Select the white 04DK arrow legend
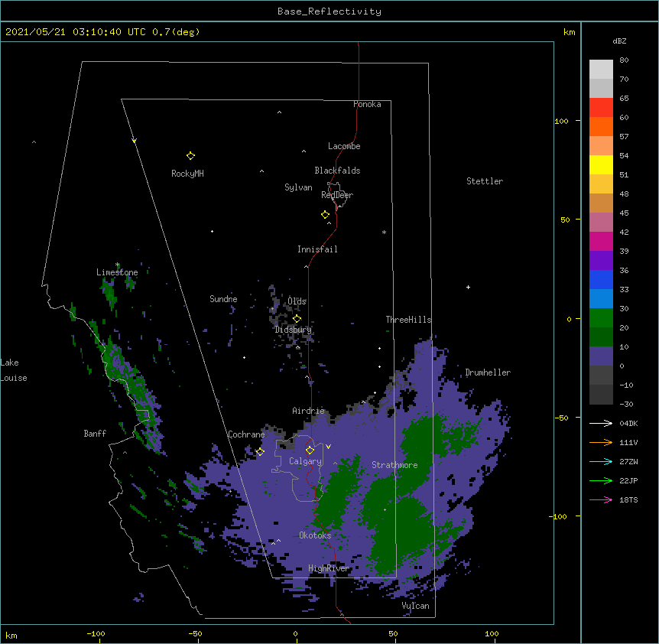Image resolution: width=659 pixels, height=644 pixels. (601, 423)
